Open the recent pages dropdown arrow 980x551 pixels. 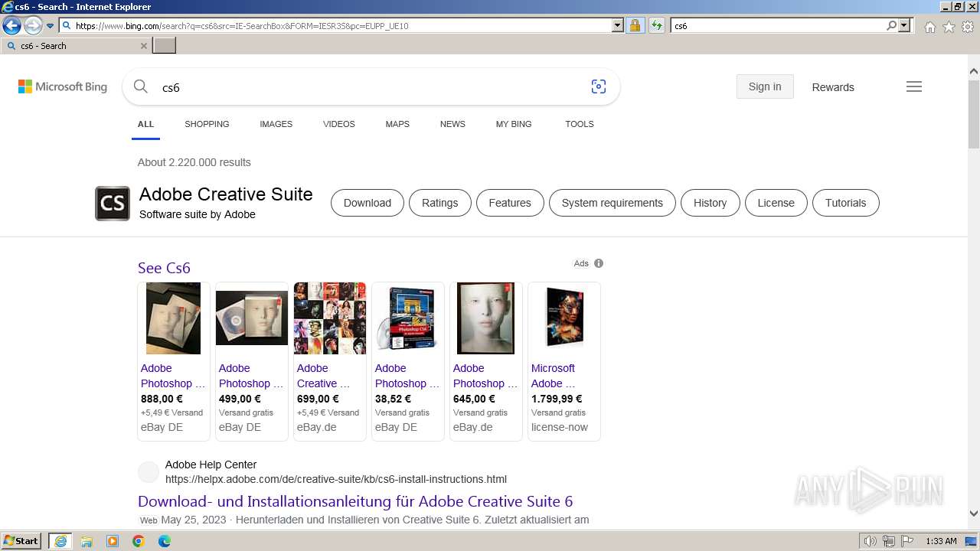click(x=51, y=26)
